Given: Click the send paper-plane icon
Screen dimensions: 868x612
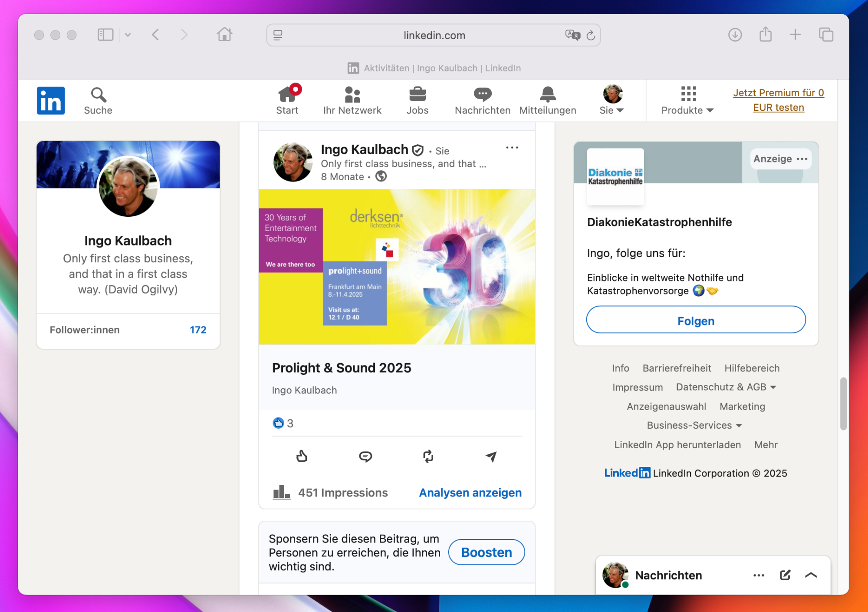Looking at the screenshot, I should coord(491,456).
